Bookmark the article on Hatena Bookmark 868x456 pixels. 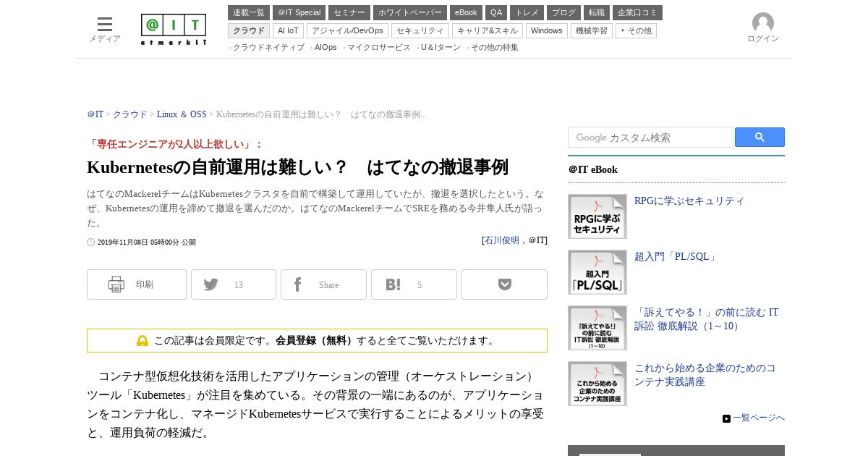pyautogui.click(x=414, y=284)
